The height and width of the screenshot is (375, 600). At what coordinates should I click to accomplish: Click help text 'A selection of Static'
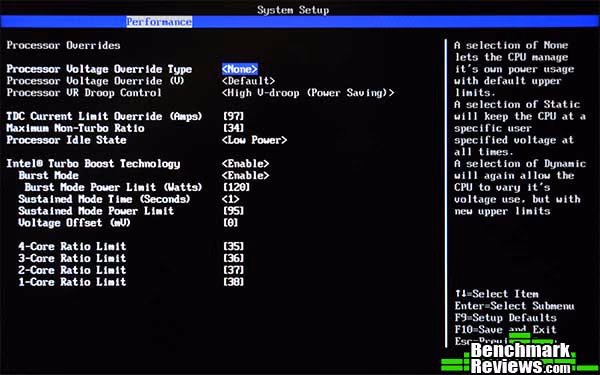pyautogui.click(x=517, y=105)
